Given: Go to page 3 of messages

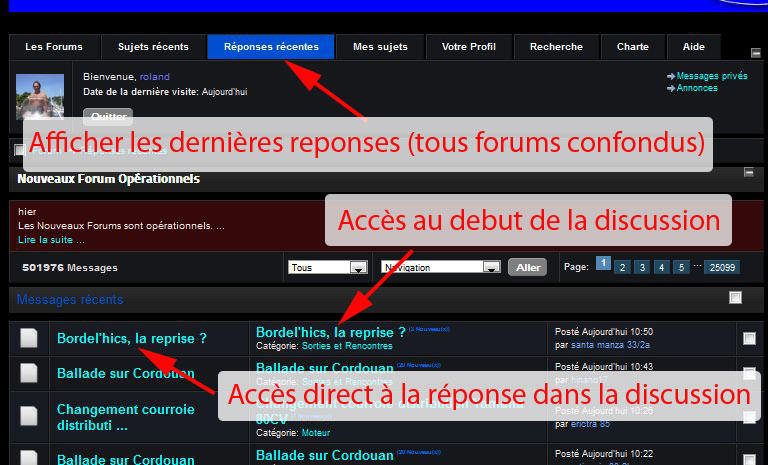Looking at the screenshot, I should (641, 267).
